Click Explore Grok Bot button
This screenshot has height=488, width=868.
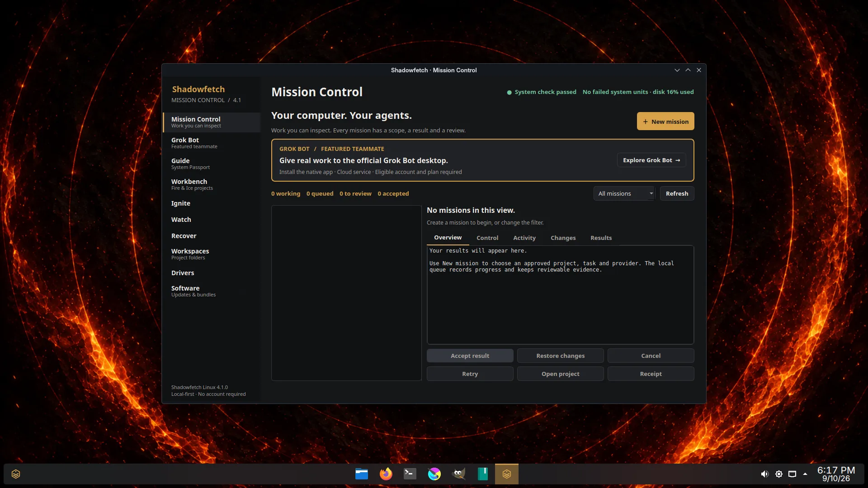coord(651,160)
